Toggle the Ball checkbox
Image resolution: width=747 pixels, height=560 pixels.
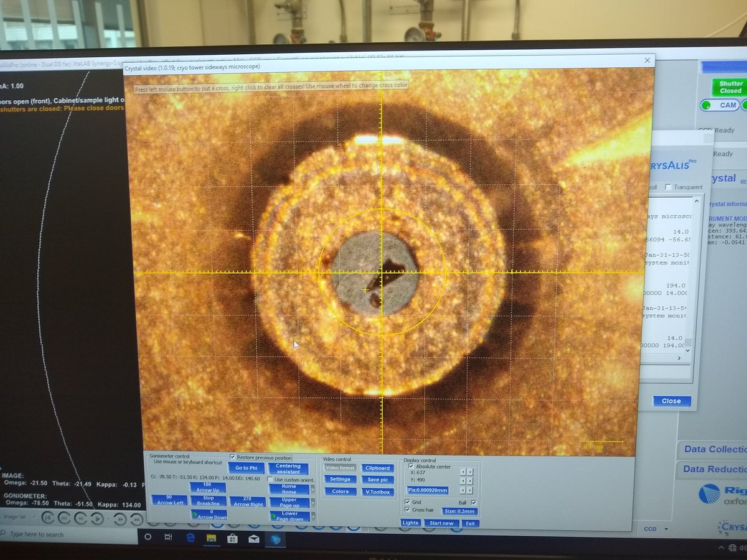click(x=474, y=502)
